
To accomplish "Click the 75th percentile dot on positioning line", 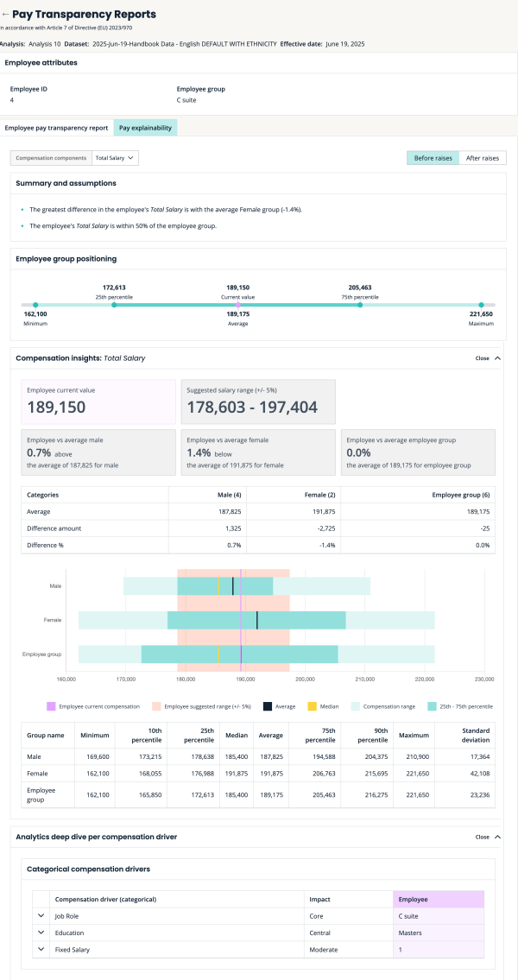I will 360,305.
